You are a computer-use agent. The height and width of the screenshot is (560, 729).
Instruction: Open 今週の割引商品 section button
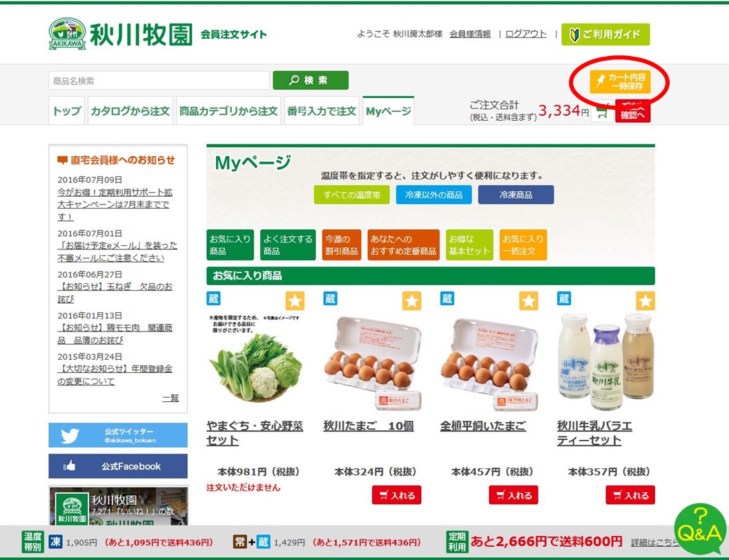coord(341,244)
